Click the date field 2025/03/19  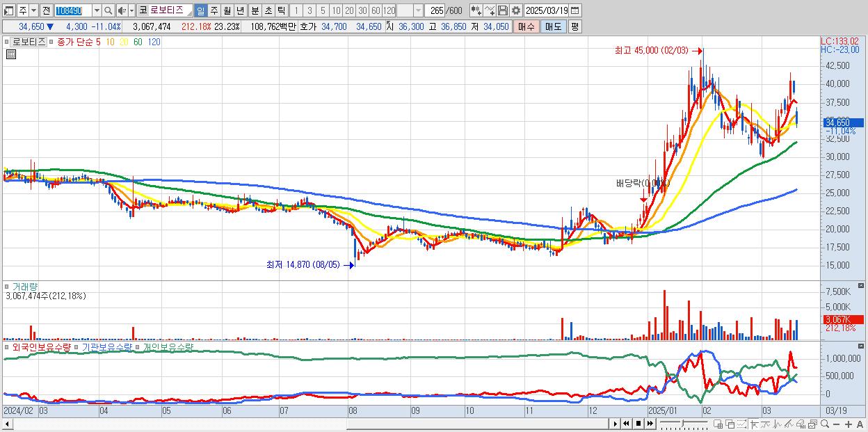coord(547,11)
